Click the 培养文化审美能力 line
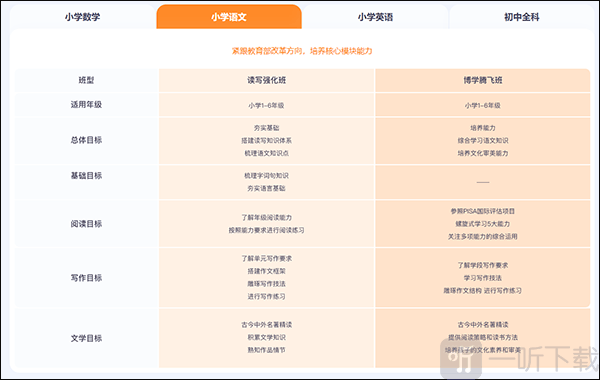 pyautogui.click(x=483, y=153)
